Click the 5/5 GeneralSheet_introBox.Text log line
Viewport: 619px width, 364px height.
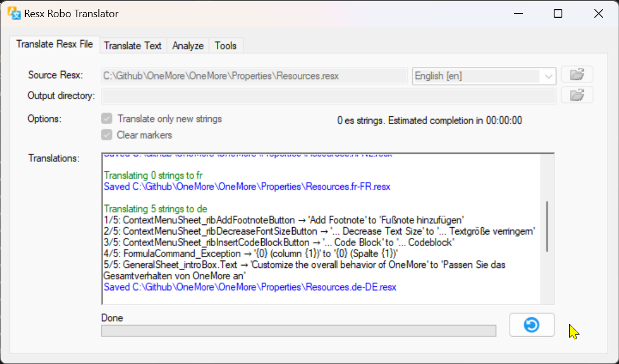[305, 270]
